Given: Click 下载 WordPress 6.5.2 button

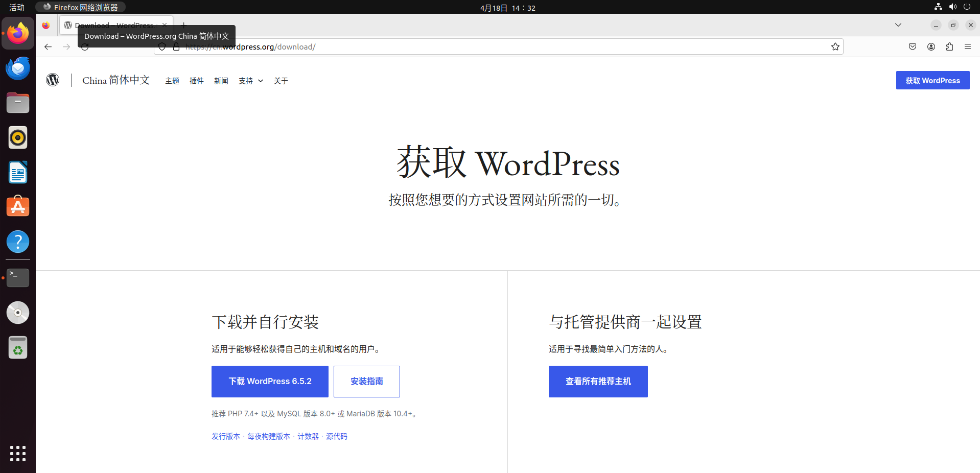Looking at the screenshot, I should coord(270,382).
